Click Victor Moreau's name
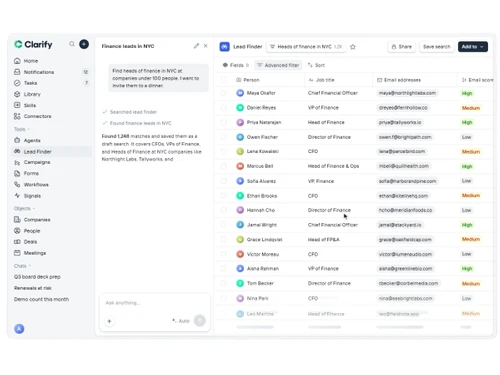Viewport: 500px width, 375px height. 263,254
